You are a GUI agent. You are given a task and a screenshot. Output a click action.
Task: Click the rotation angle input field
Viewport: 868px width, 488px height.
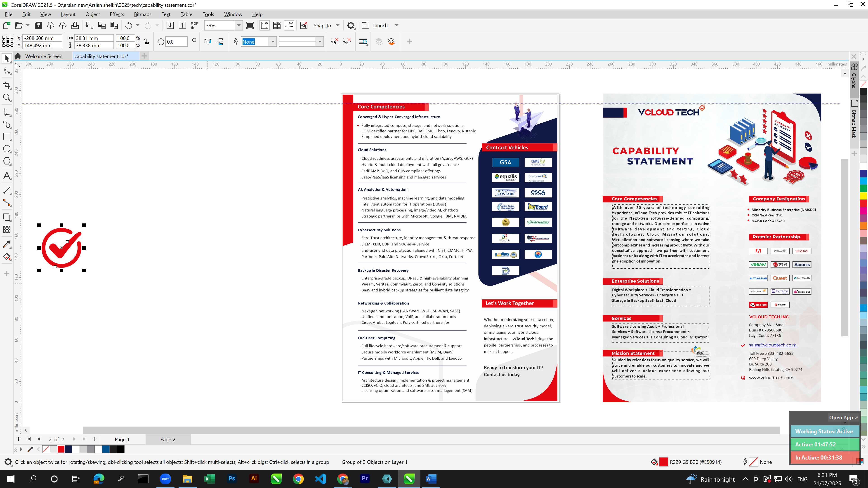(x=176, y=42)
